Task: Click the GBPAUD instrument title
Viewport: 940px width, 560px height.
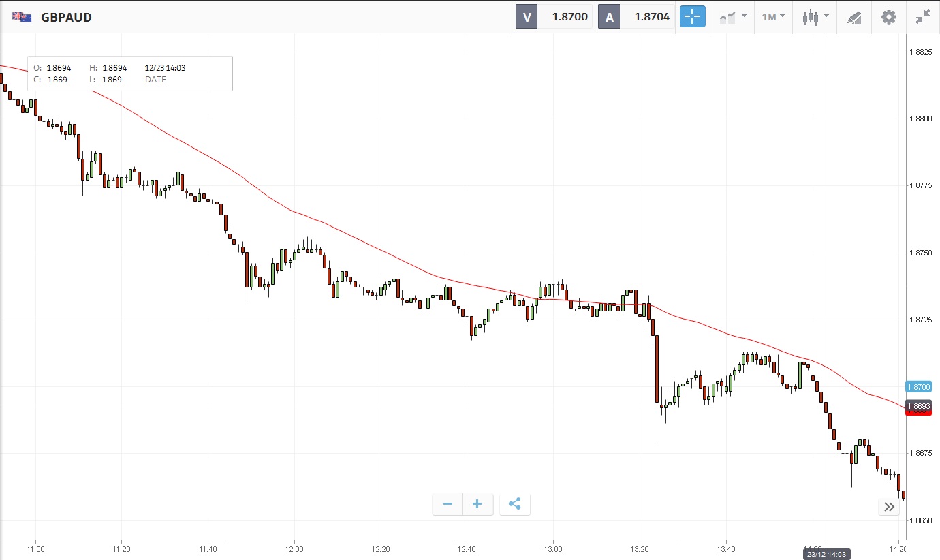Action: [66, 17]
